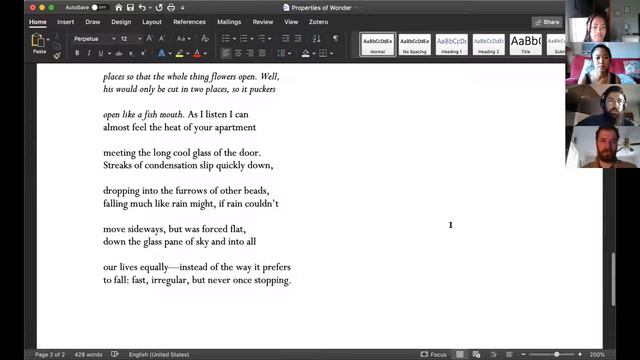Click the zoom slider handle
The height and width of the screenshot is (360, 640).
(556, 354)
